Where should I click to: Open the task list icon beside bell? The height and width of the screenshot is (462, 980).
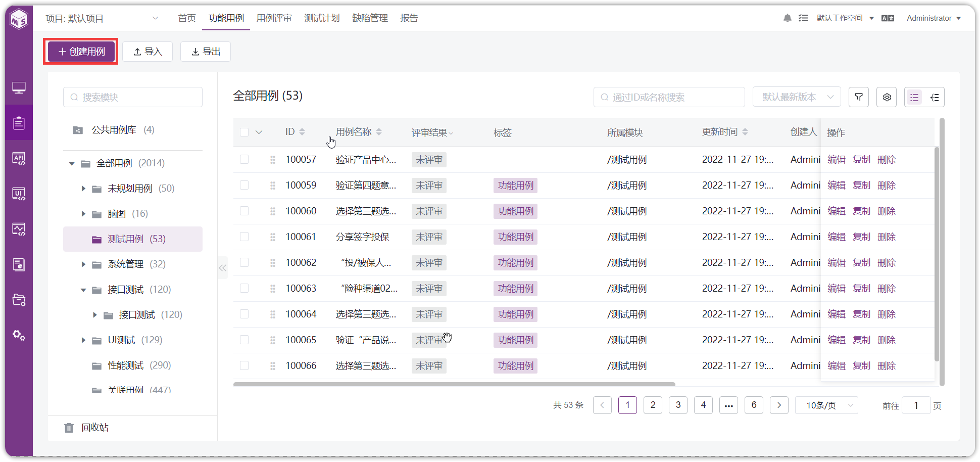[x=803, y=18]
